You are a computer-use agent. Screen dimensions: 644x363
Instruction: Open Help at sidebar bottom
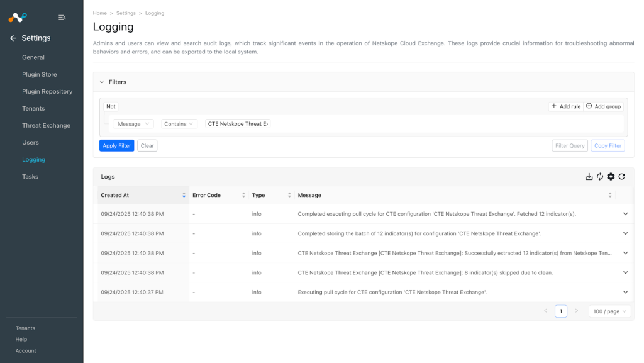point(21,340)
